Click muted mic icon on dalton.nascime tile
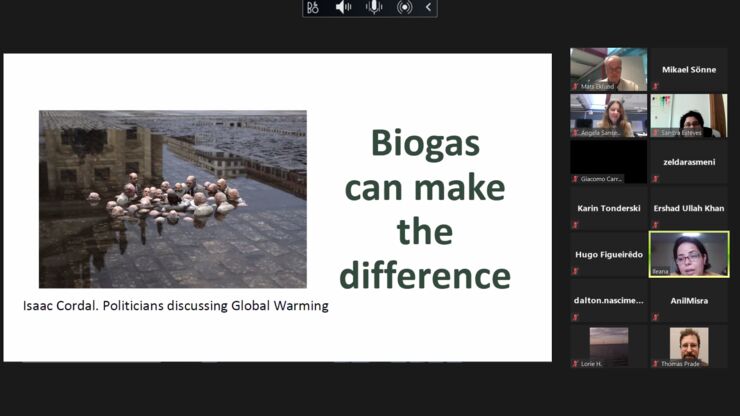This screenshot has width=740, height=416. tap(575, 318)
